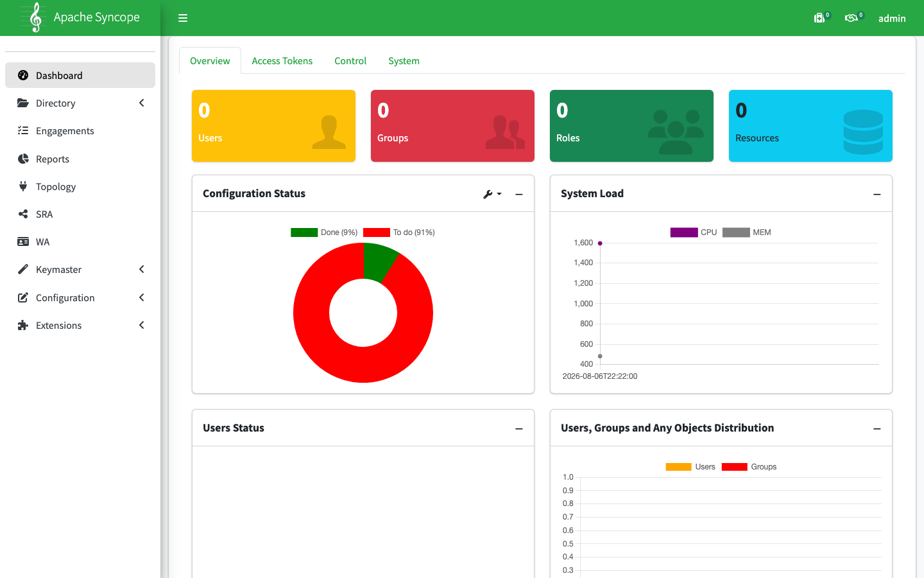
Task: Toggle sidebar with hamburger menu icon
Action: tap(183, 18)
